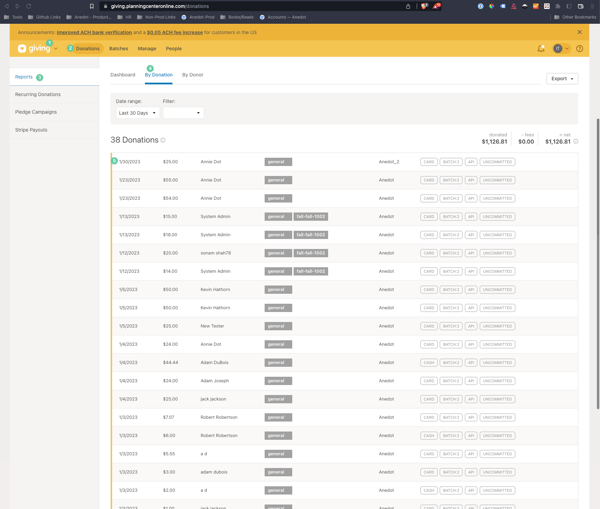Click the general tag on the $54.00 row
600x509 pixels.
[x=278, y=199]
